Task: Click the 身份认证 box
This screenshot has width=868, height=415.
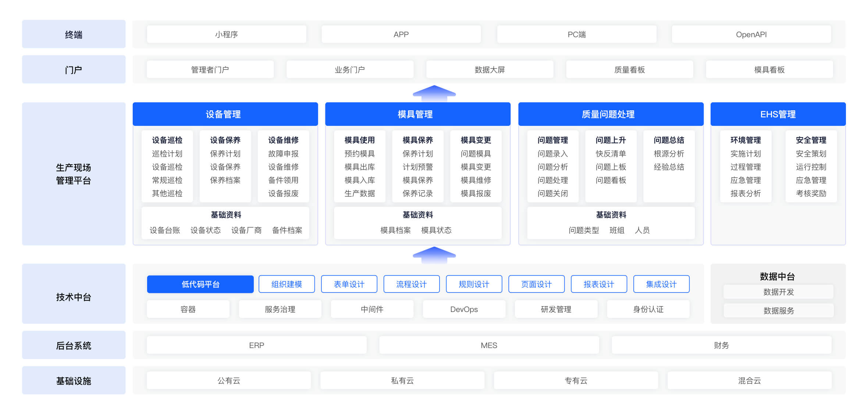Action: (x=648, y=309)
